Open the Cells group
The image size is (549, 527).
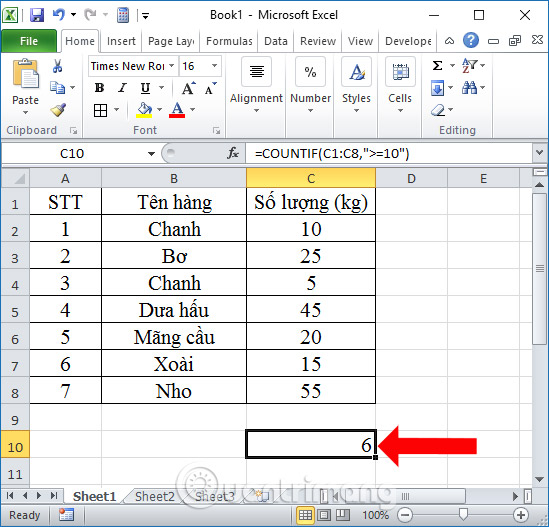click(x=400, y=85)
